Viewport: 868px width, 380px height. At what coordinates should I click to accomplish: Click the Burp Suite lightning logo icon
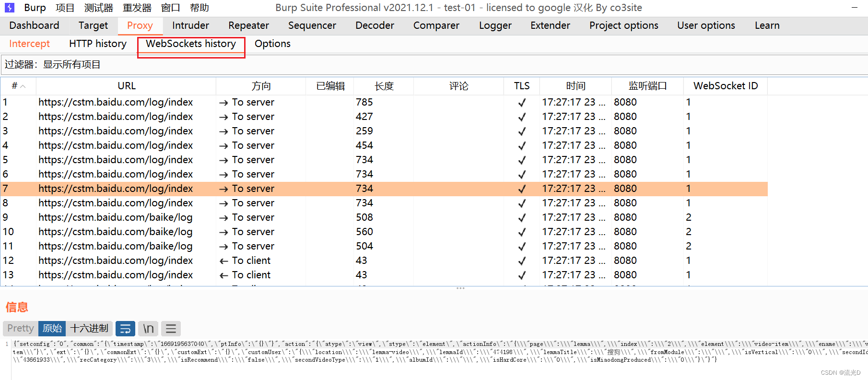(10, 8)
